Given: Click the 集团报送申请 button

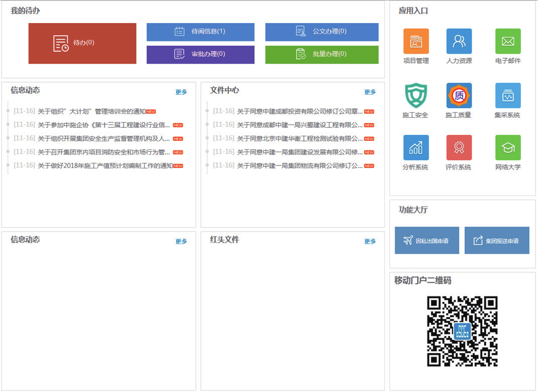Looking at the screenshot, I should [496, 241].
